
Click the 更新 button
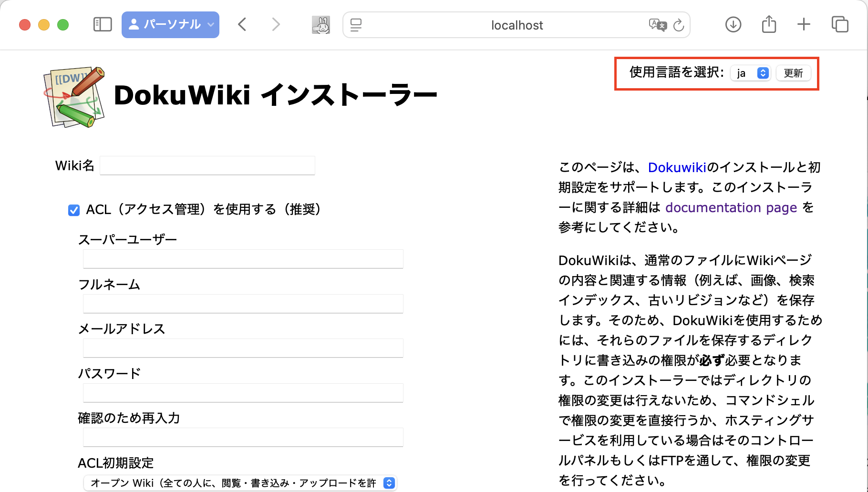(793, 73)
